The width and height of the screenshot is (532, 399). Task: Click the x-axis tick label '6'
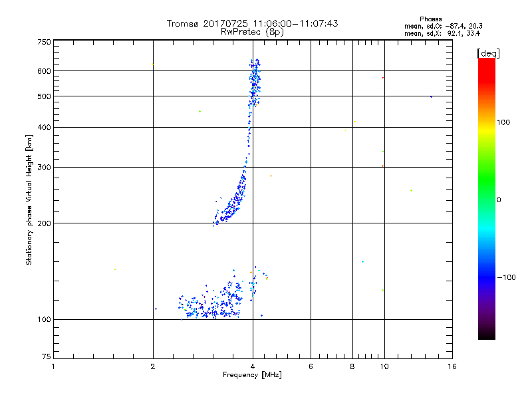pos(311,366)
